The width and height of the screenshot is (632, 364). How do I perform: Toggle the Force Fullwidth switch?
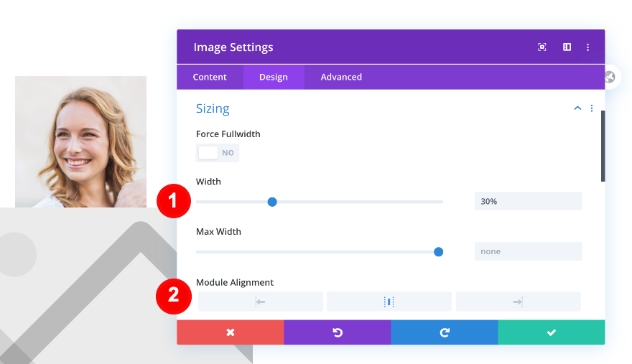point(217,153)
